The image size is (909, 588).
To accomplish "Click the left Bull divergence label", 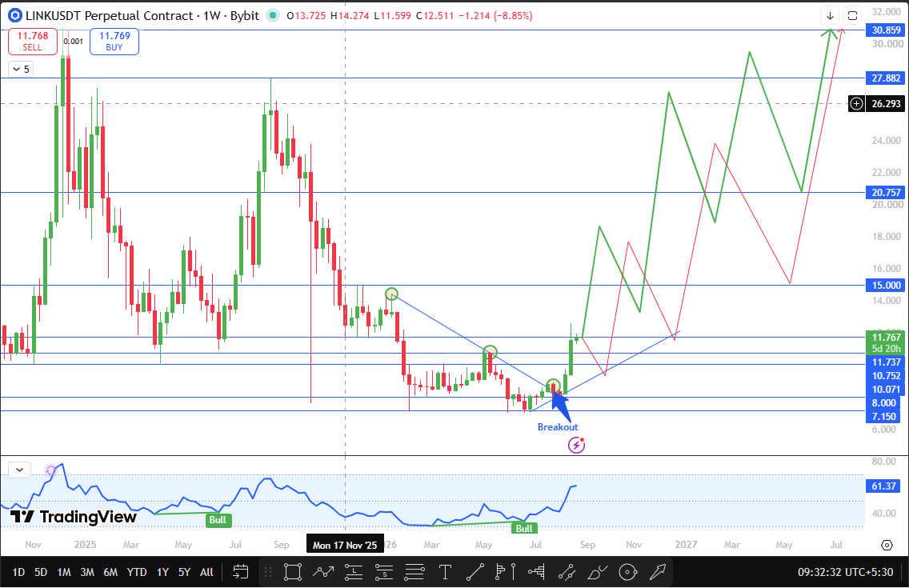I will click(x=218, y=520).
